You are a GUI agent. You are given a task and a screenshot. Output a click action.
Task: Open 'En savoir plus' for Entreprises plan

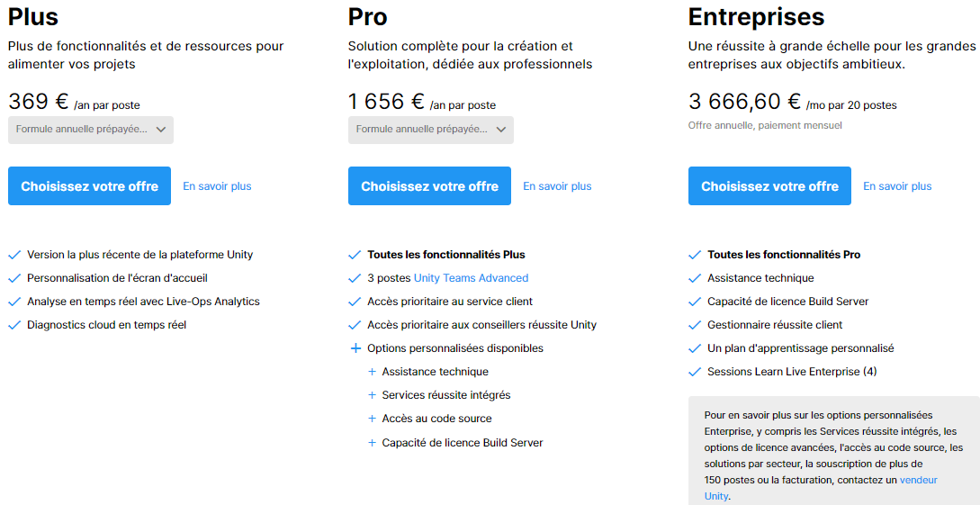(897, 186)
